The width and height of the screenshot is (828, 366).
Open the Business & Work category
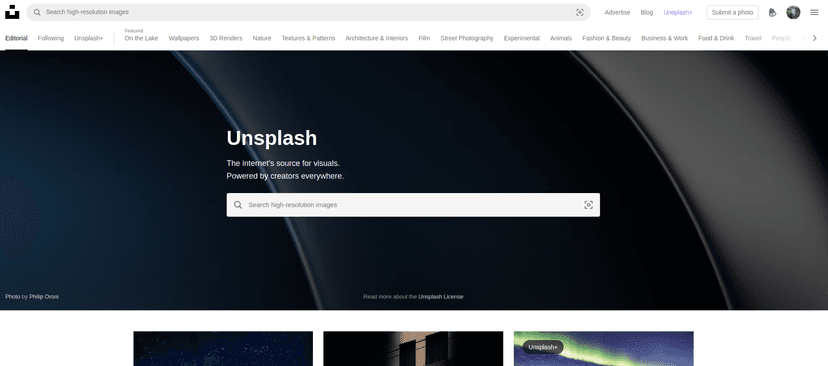point(664,38)
